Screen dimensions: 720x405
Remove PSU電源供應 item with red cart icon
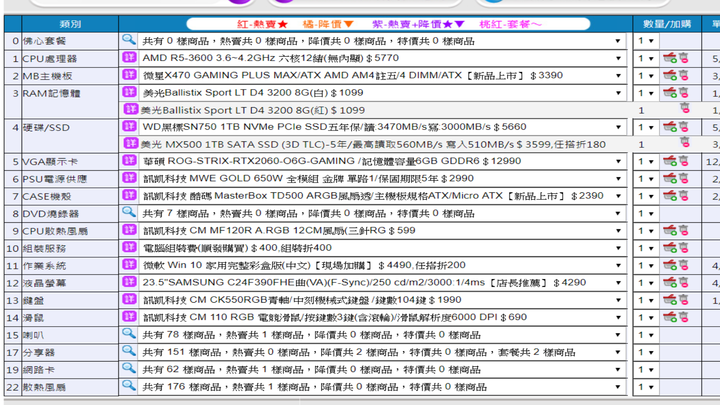pyautogui.click(x=684, y=179)
